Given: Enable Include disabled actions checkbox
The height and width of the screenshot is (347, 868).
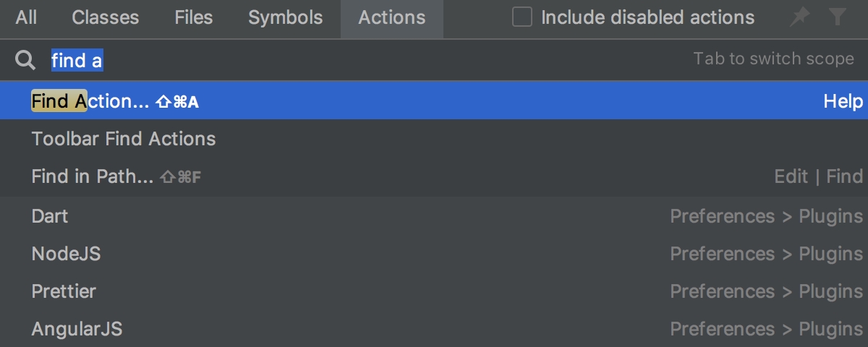Looking at the screenshot, I should [522, 17].
